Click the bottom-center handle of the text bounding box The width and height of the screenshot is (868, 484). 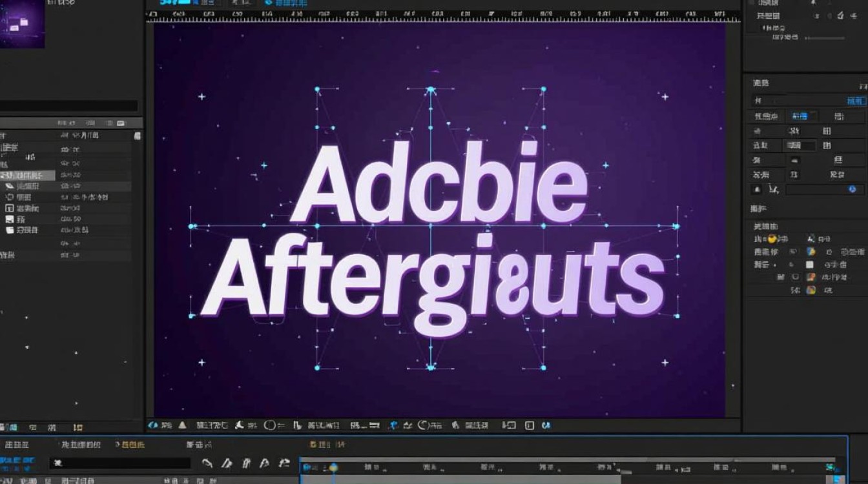point(431,368)
